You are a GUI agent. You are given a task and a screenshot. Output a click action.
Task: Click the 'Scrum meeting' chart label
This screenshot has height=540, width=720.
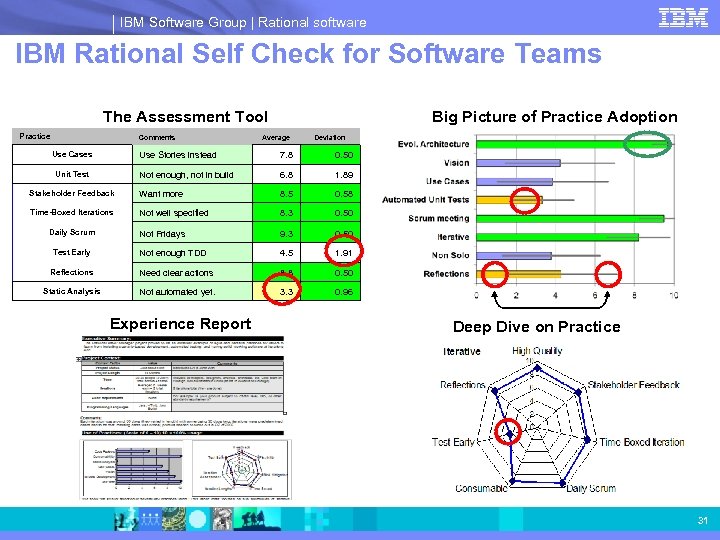[x=439, y=219]
